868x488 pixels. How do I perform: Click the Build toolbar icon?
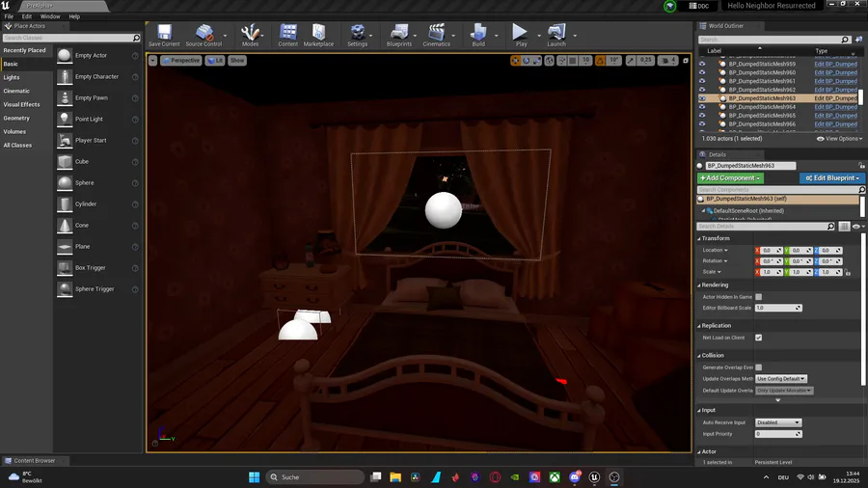(x=478, y=35)
